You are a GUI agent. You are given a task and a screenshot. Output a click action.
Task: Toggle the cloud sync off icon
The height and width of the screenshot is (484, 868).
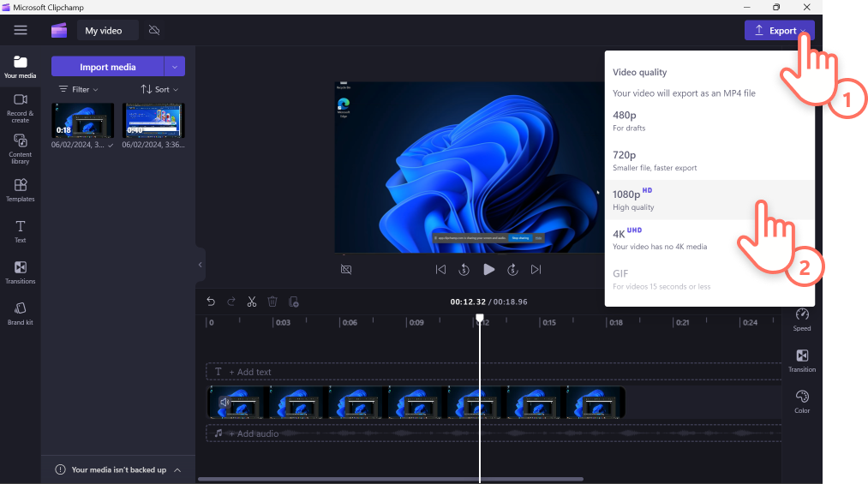tap(154, 31)
